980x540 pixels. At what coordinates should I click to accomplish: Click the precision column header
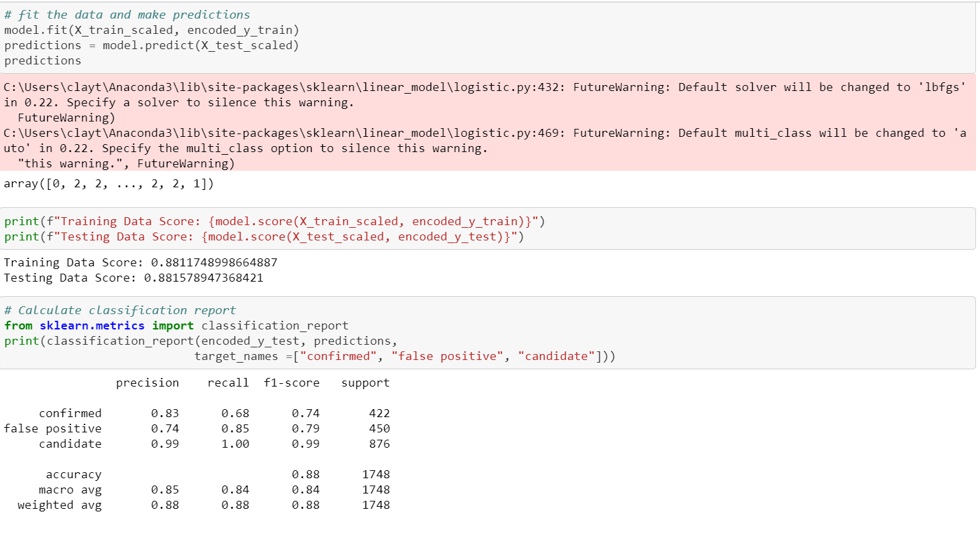pos(147,383)
